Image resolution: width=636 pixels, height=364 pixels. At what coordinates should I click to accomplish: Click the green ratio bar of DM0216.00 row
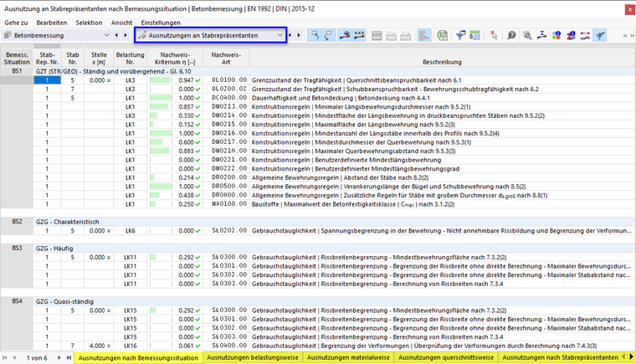(x=161, y=133)
